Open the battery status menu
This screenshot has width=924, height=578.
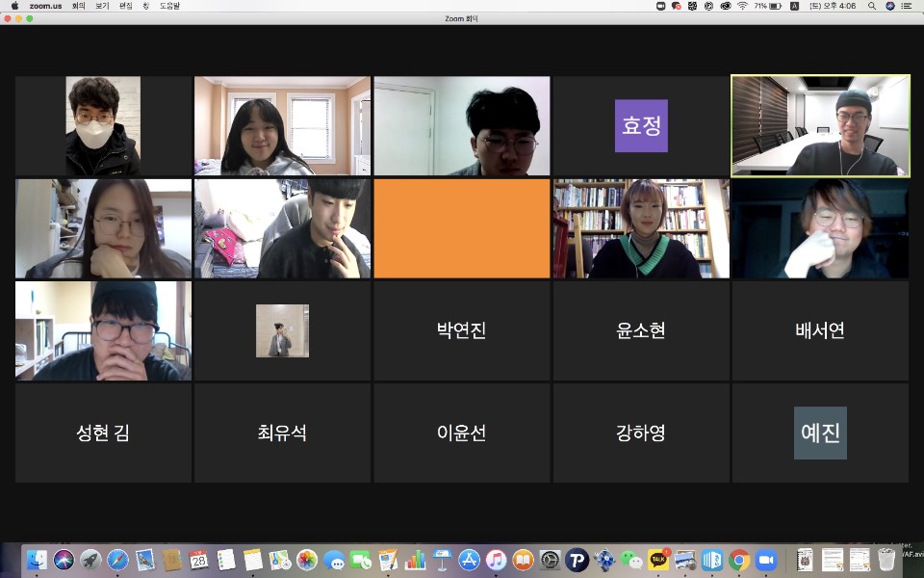776,6
